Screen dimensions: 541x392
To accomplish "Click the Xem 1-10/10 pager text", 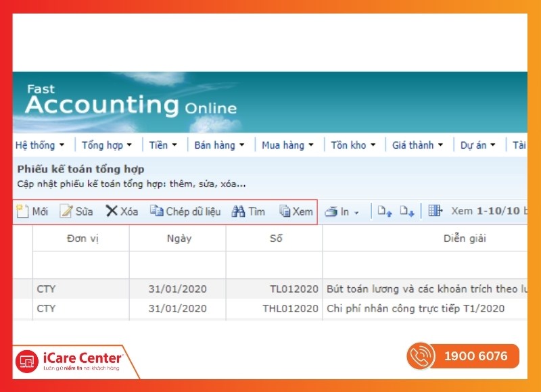I will [x=486, y=211].
